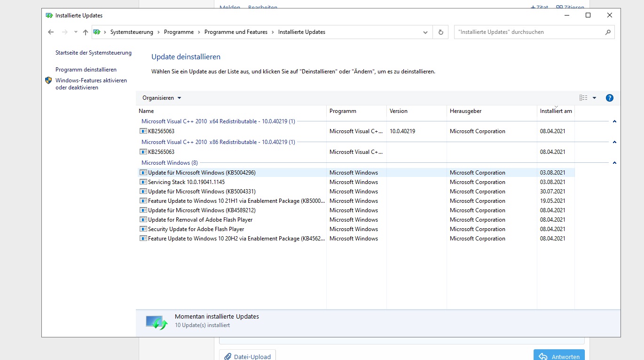The height and width of the screenshot is (360, 644).
Task: Click date 30.07.2021 in Installiert am column
Action: 552,192
